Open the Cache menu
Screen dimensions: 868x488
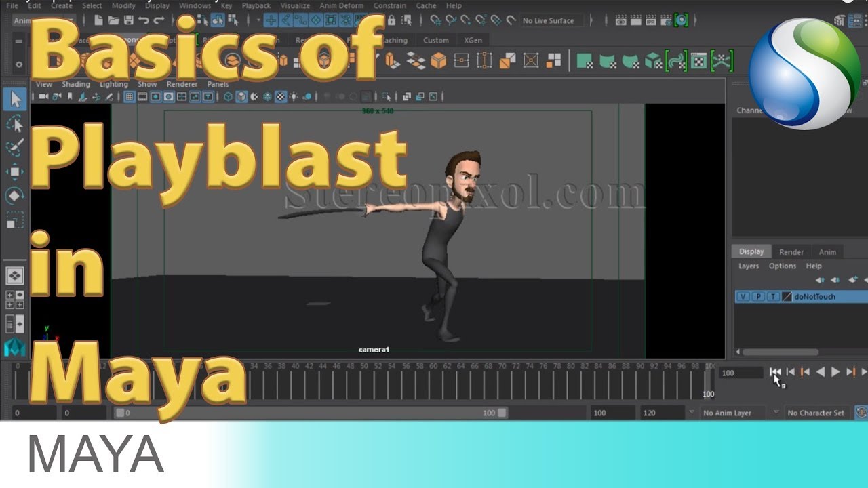tap(426, 5)
